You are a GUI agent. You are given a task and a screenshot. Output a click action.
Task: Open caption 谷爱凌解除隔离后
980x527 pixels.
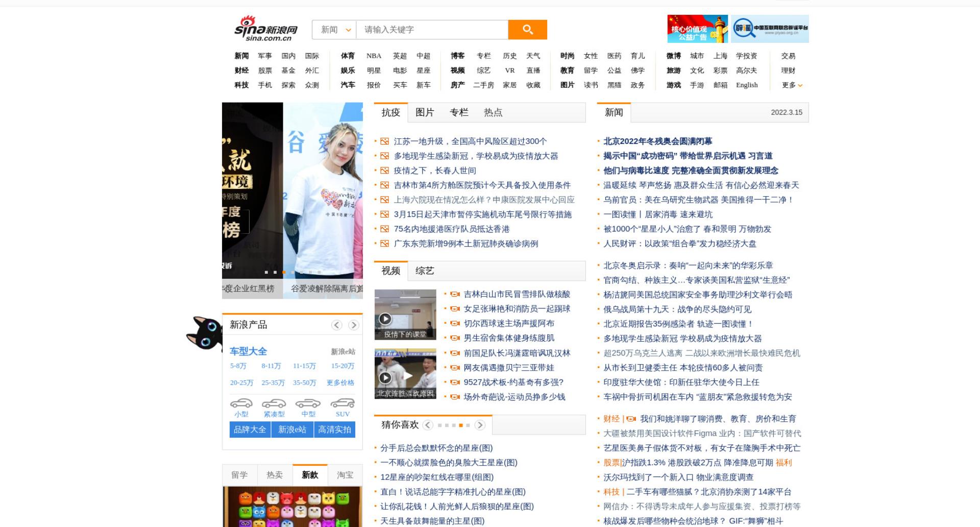click(327, 289)
